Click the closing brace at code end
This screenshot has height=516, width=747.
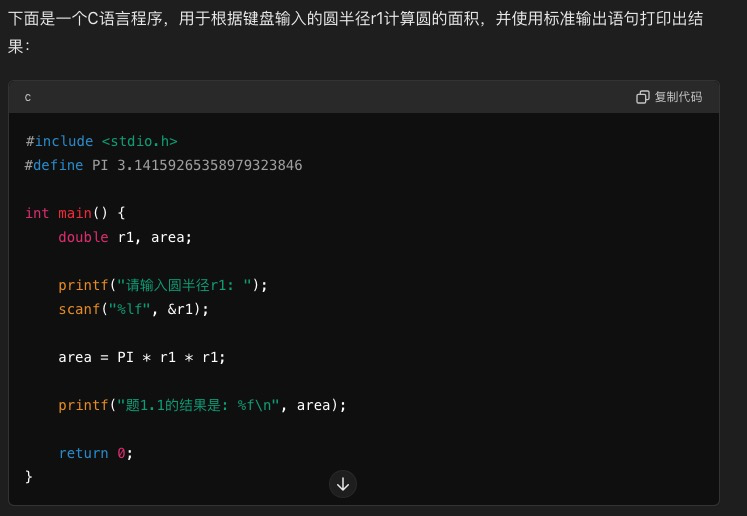(x=29, y=477)
